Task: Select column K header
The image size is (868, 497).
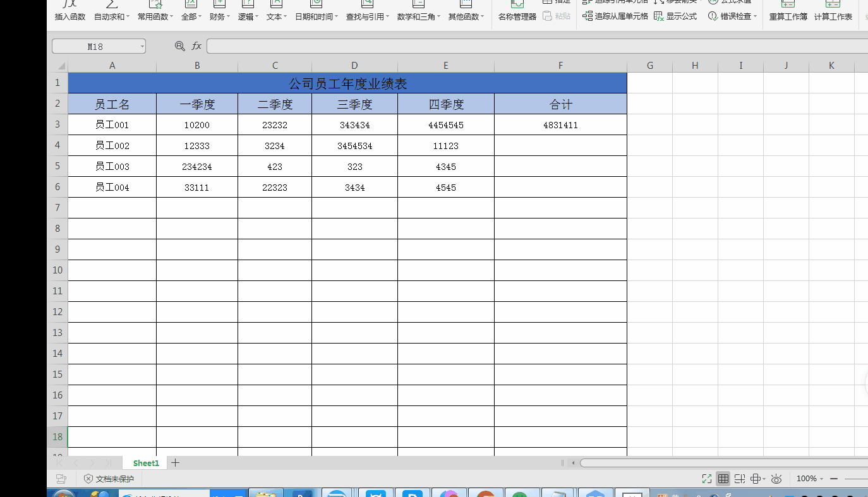Action: pos(831,66)
